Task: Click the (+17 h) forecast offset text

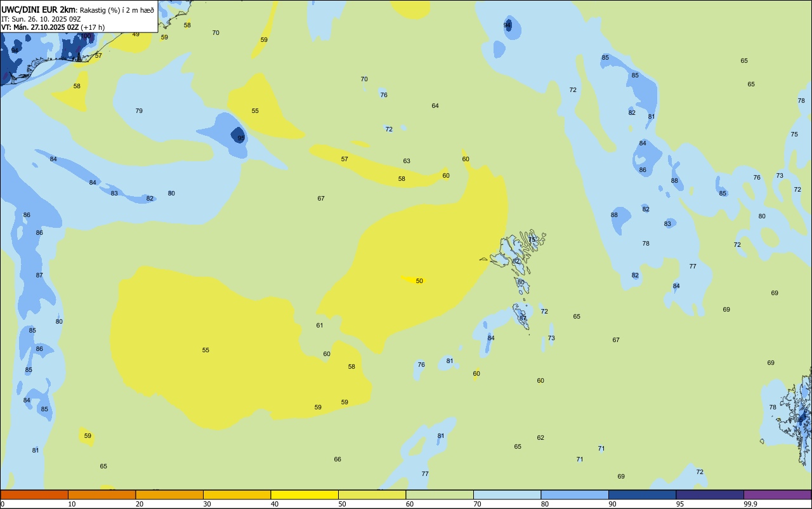Action: click(93, 27)
